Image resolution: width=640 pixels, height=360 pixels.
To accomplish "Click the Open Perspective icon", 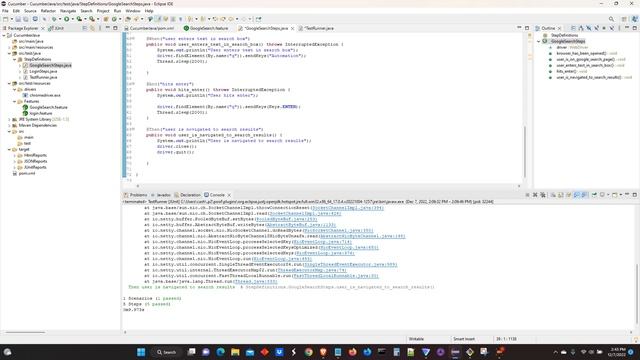I will click(624, 19).
